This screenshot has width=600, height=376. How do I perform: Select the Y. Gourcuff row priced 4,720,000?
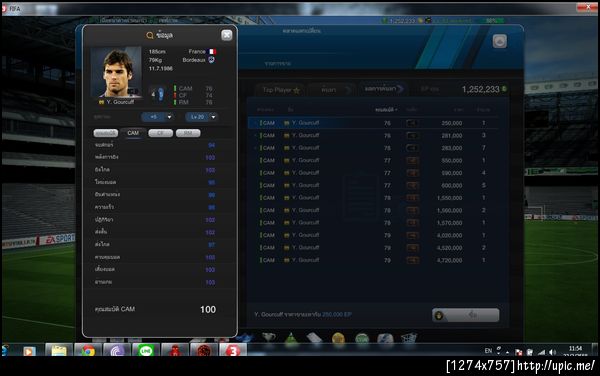[x=373, y=260]
